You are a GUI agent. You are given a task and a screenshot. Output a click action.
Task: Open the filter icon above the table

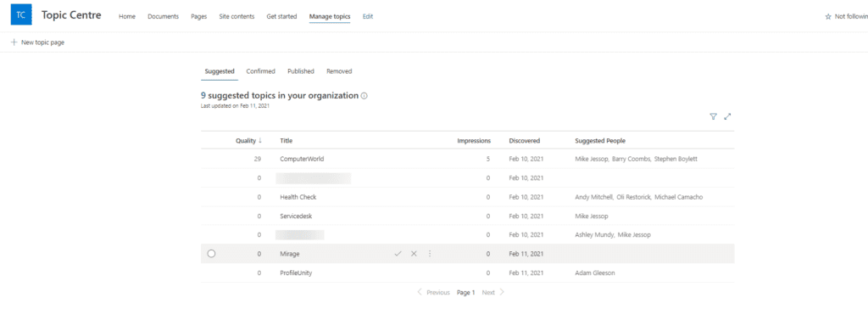713,116
